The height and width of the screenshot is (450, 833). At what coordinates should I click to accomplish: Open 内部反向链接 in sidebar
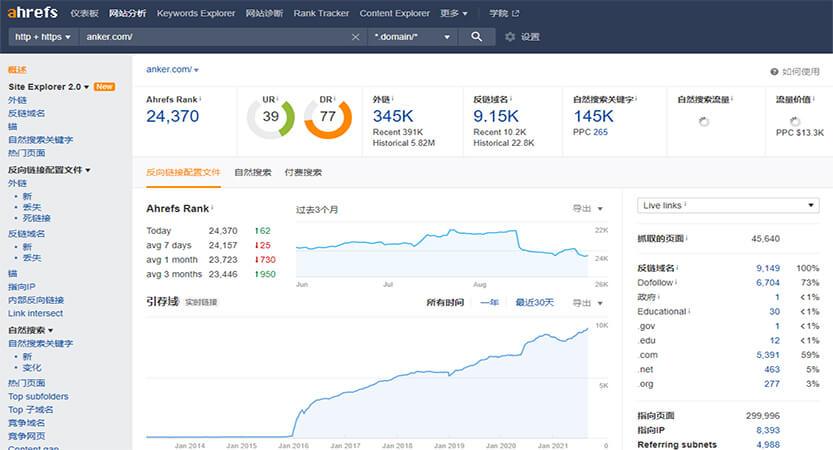[36, 300]
